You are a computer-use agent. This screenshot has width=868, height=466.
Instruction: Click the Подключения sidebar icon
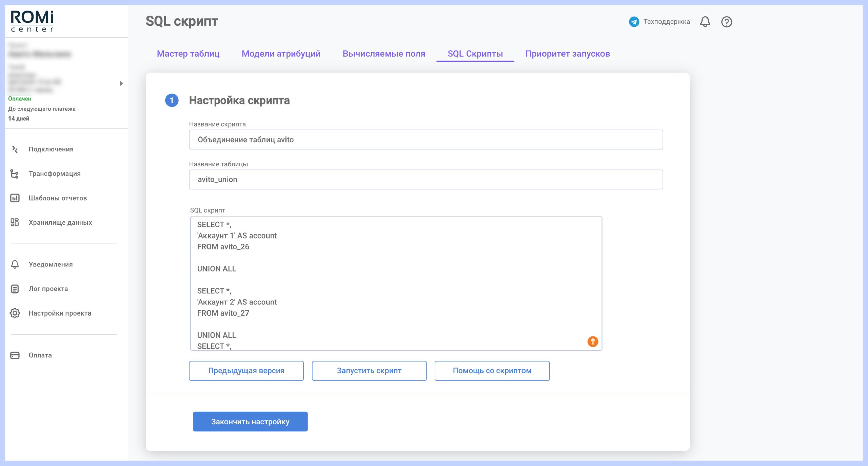tap(15, 149)
